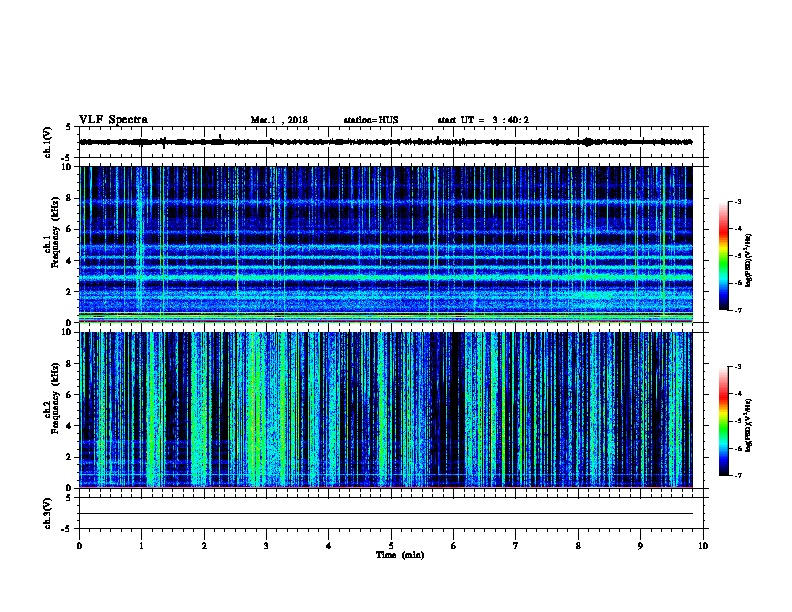Click inside the ch.2 spectrogram panel

[386, 410]
